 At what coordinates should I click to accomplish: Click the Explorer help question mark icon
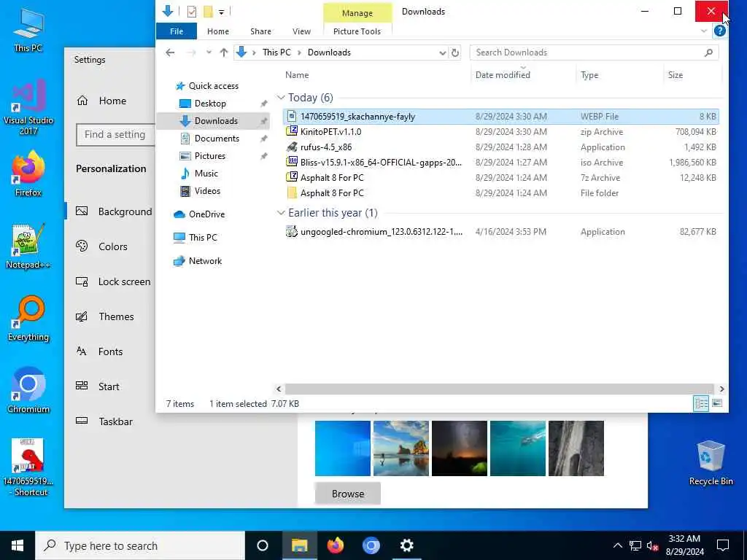click(719, 31)
